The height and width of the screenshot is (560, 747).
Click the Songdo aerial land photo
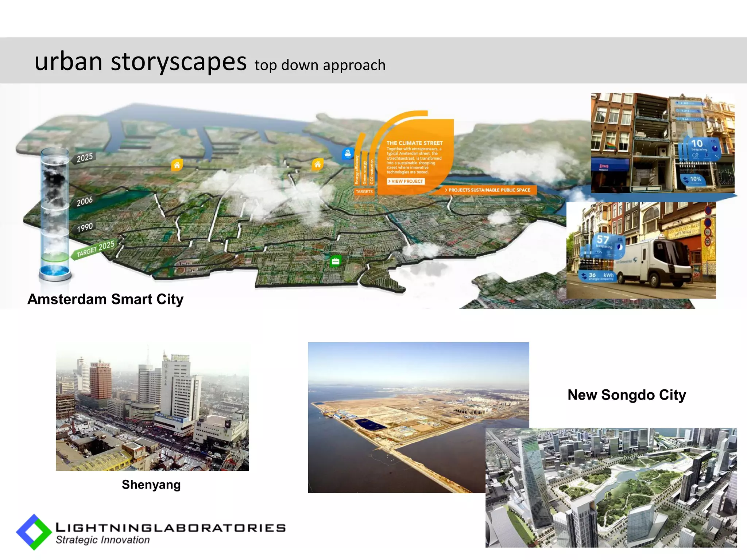coord(418,417)
